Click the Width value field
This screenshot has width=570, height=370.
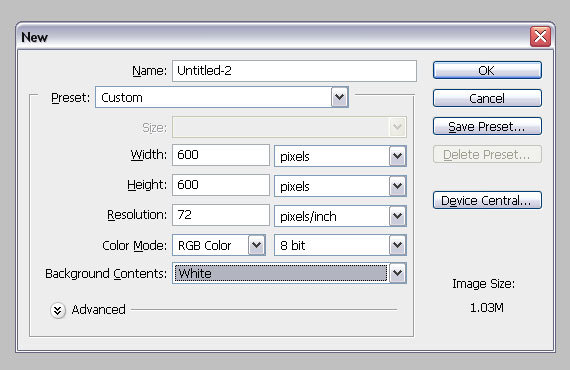point(221,155)
